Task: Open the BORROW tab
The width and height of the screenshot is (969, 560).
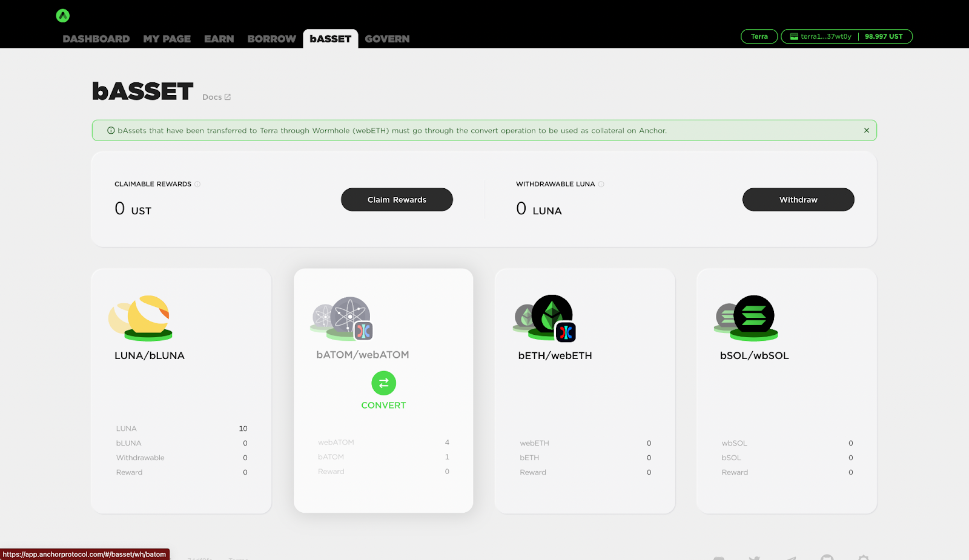Action: click(272, 39)
